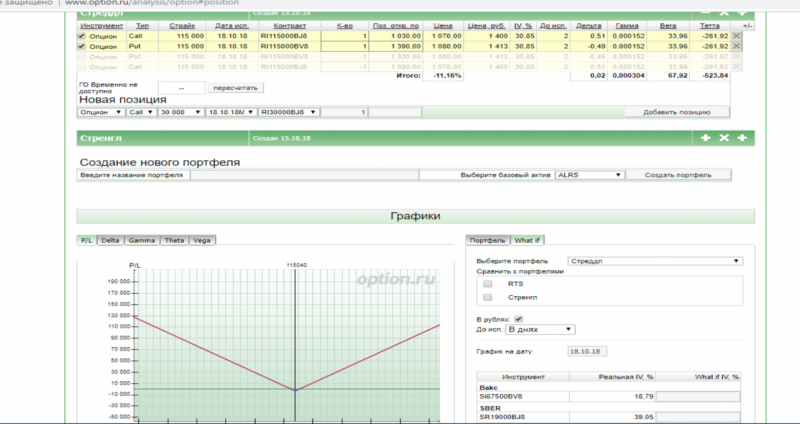Screen dimensions: 800x424
Task: Click plus icon right of Стренгл's X
Action: [x=742, y=138]
